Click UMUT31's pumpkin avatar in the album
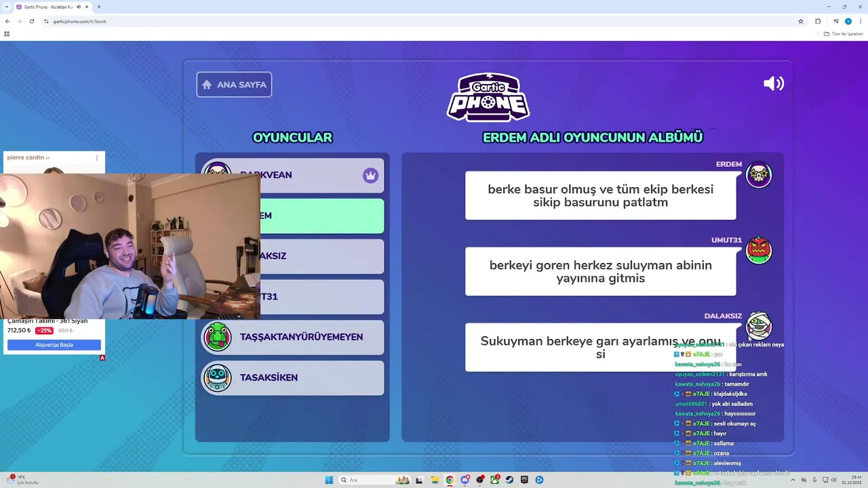Screen dimensions: 868x488 pyautogui.click(x=759, y=250)
